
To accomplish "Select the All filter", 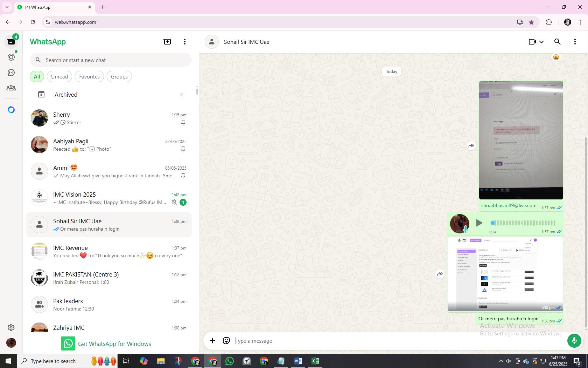I will [x=37, y=77].
